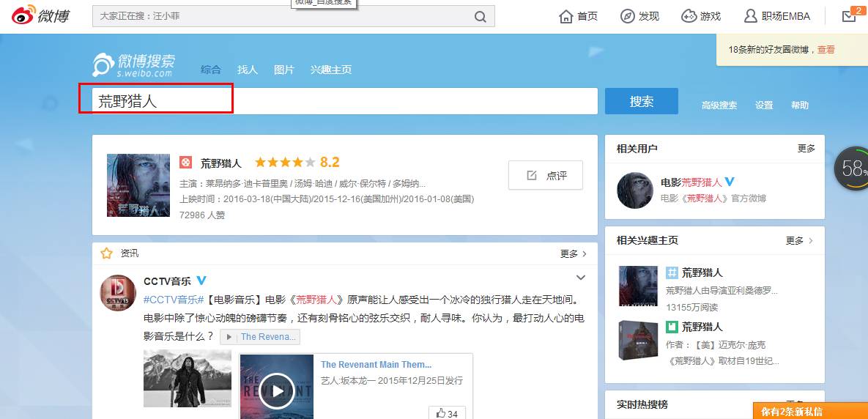
Task: Click the blue 搜索 button
Action: tap(641, 101)
